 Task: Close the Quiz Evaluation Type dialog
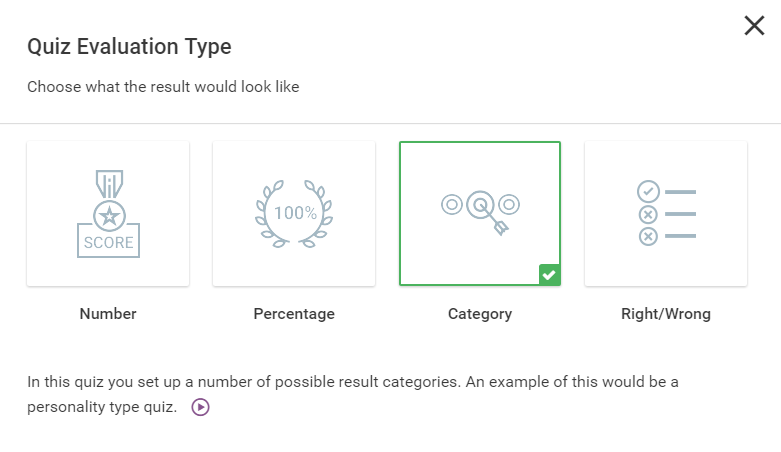(754, 25)
